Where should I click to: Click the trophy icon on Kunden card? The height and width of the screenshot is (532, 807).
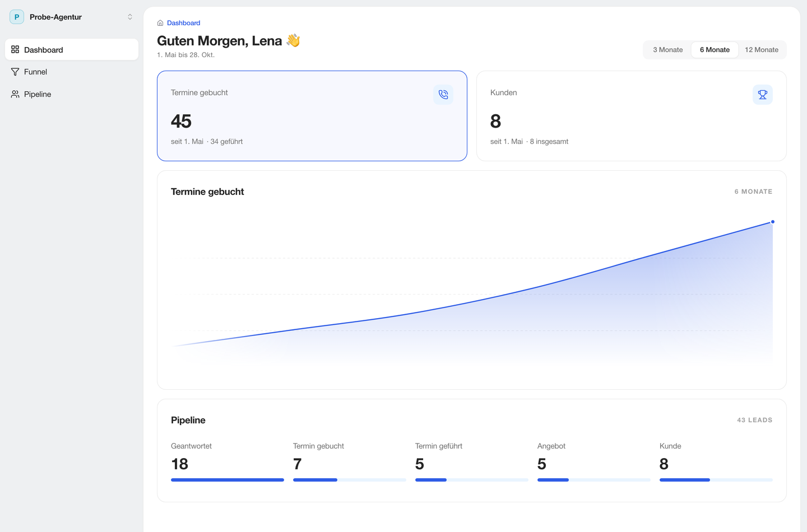[x=763, y=95]
